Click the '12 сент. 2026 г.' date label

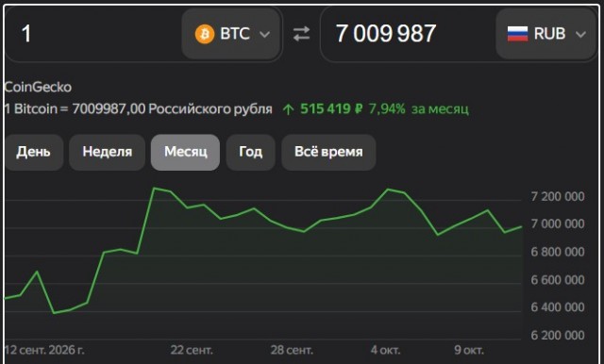[x=44, y=351]
